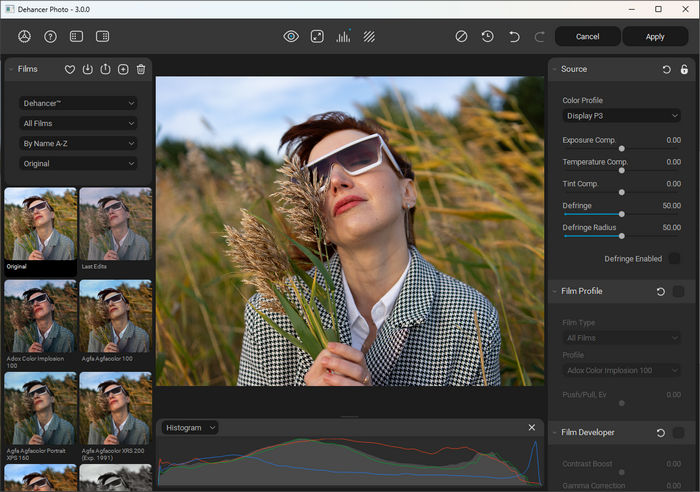Reset the Source panel settings
This screenshot has width=700, height=492.
click(x=667, y=69)
